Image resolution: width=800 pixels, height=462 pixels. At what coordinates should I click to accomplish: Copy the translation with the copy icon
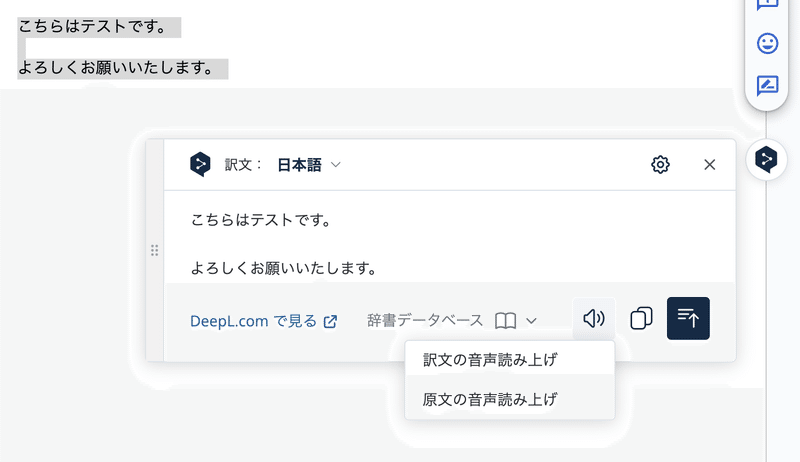pos(641,319)
